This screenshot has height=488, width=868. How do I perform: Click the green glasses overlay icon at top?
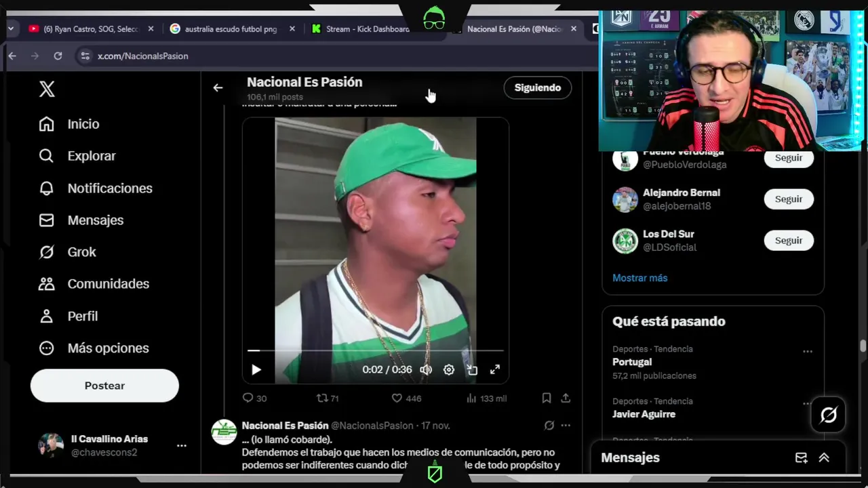coord(434,19)
